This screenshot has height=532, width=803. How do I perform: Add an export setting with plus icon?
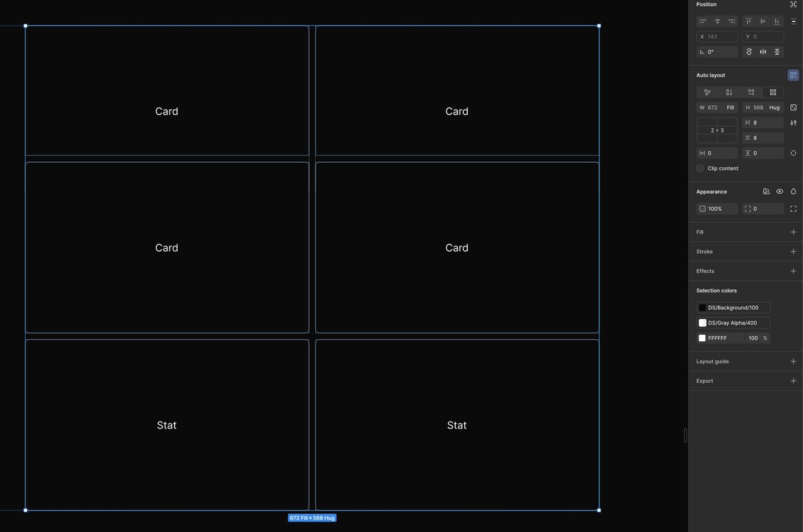pos(794,381)
